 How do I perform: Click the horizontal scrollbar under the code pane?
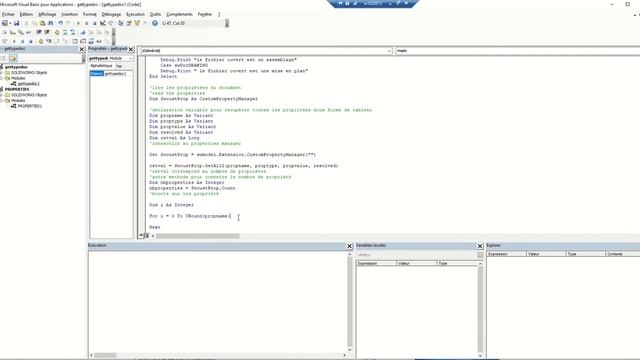coord(198,236)
